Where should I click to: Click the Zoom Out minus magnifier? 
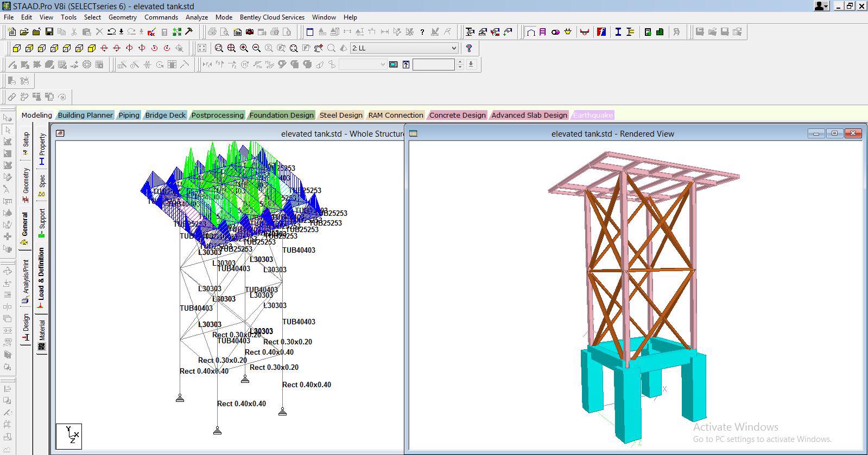pos(256,48)
